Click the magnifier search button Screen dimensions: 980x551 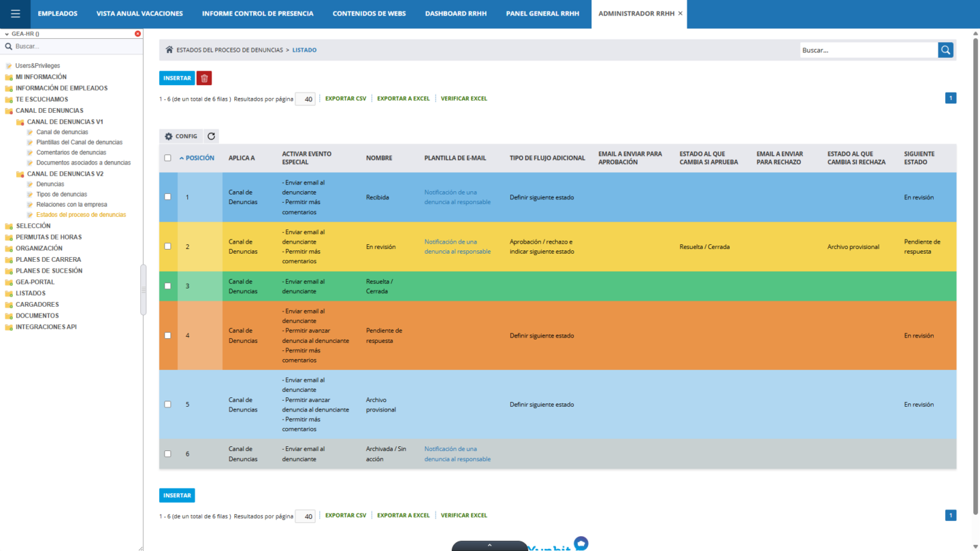click(x=945, y=50)
